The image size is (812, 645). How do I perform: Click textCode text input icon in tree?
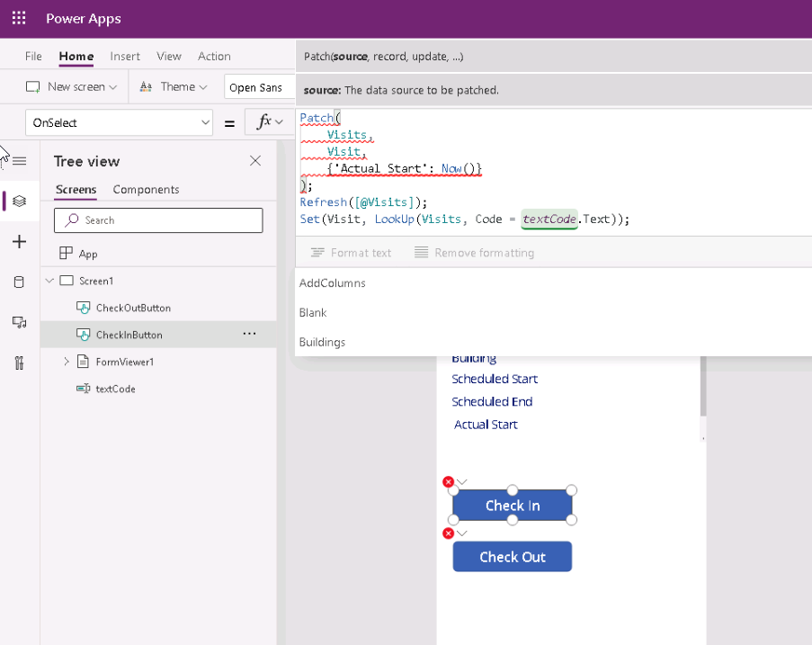pos(84,389)
